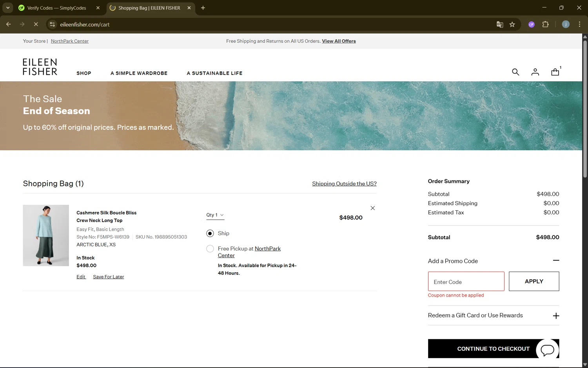Click the Eileen Fisher logo
The height and width of the screenshot is (368, 588).
click(x=40, y=67)
